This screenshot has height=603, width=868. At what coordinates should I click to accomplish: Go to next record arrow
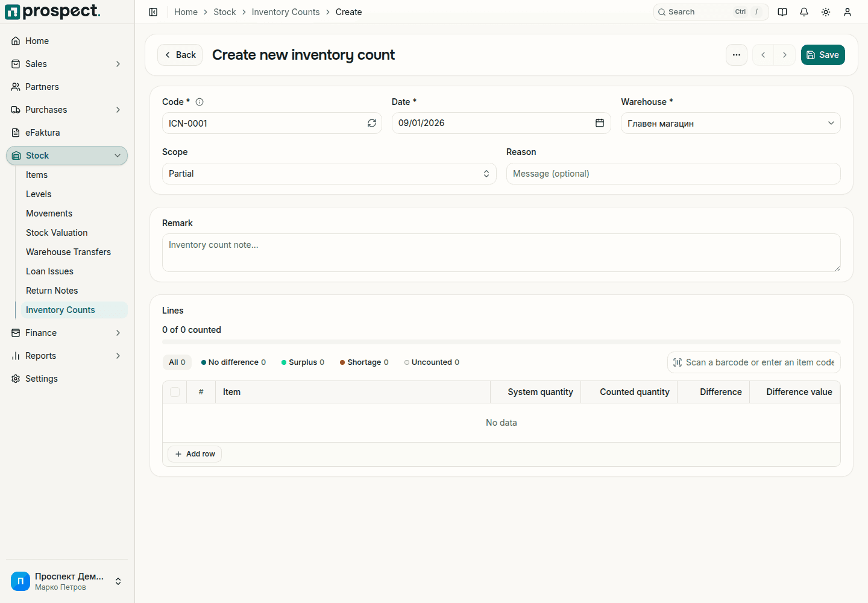[x=785, y=55]
